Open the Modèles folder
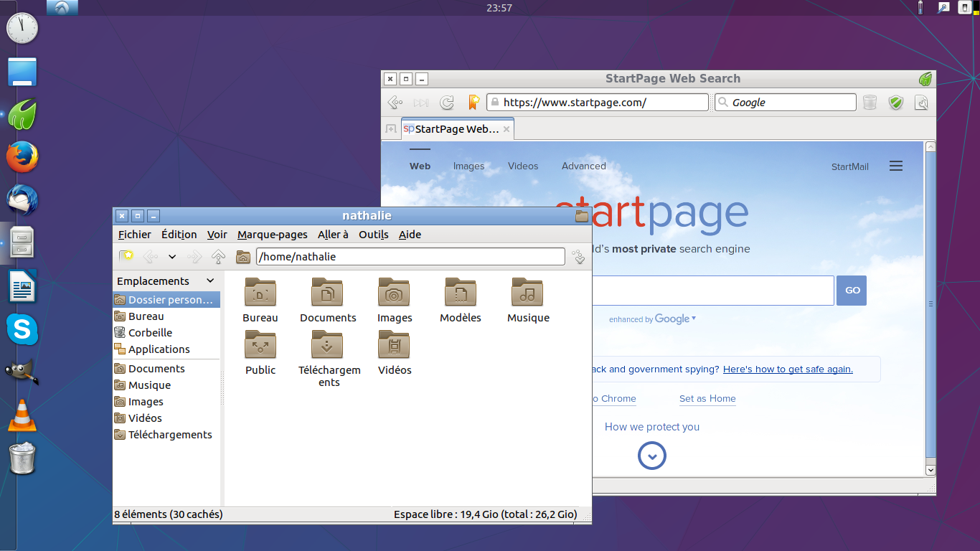This screenshot has height=551, width=980. click(461, 301)
